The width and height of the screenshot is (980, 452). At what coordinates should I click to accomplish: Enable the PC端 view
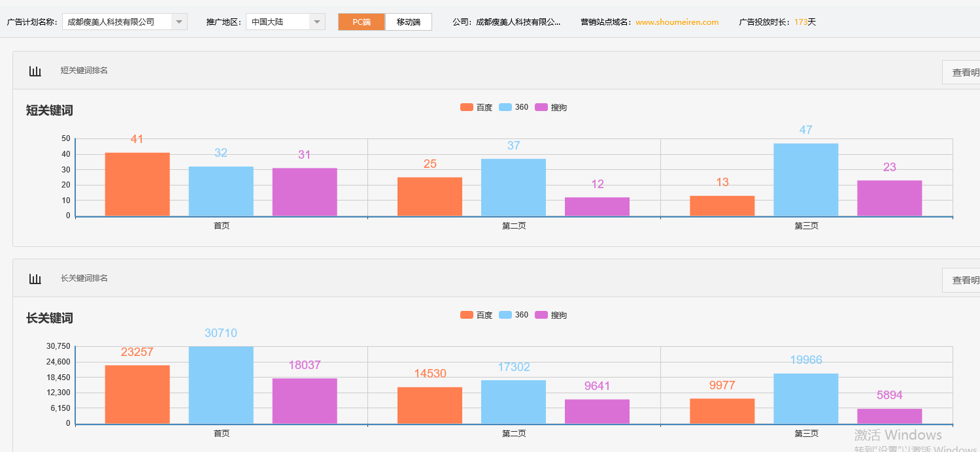pos(361,21)
